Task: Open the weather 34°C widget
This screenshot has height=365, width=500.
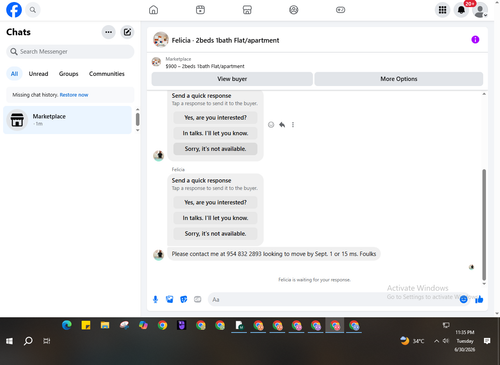Action: [413, 341]
